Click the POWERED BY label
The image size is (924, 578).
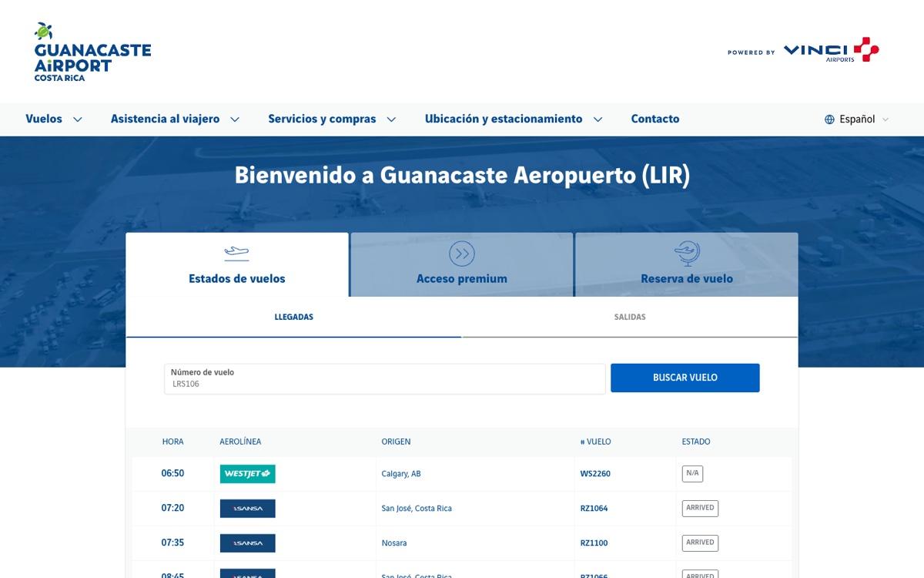752,52
